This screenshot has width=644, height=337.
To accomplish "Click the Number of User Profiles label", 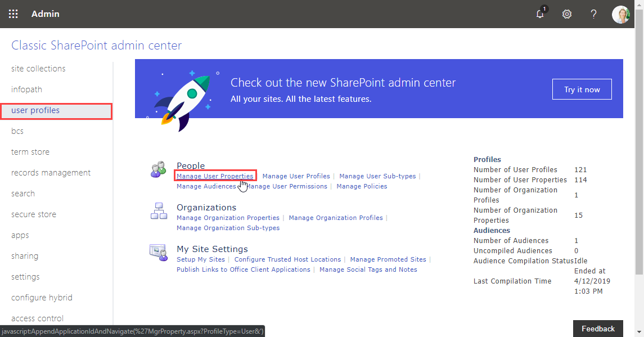I will click(515, 170).
